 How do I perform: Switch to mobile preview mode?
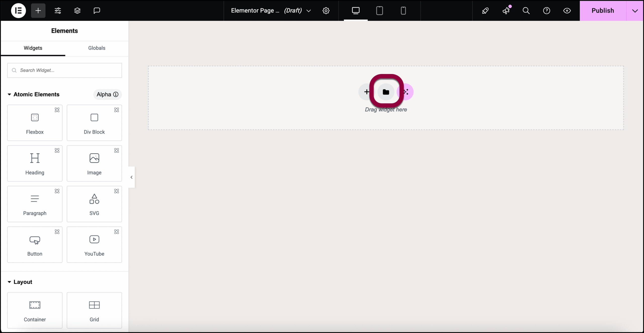[x=403, y=11]
